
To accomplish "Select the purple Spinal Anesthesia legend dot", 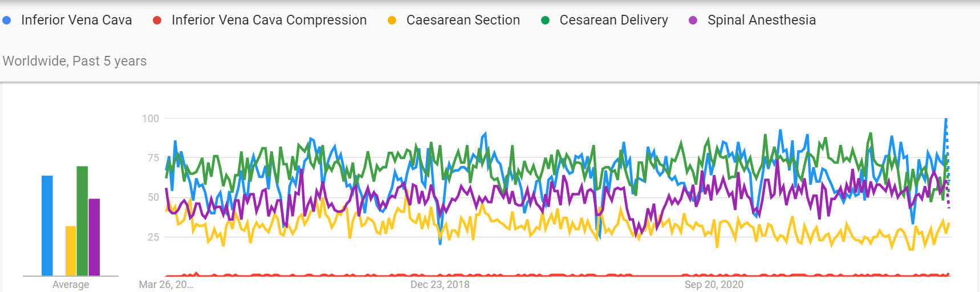I will click(693, 21).
